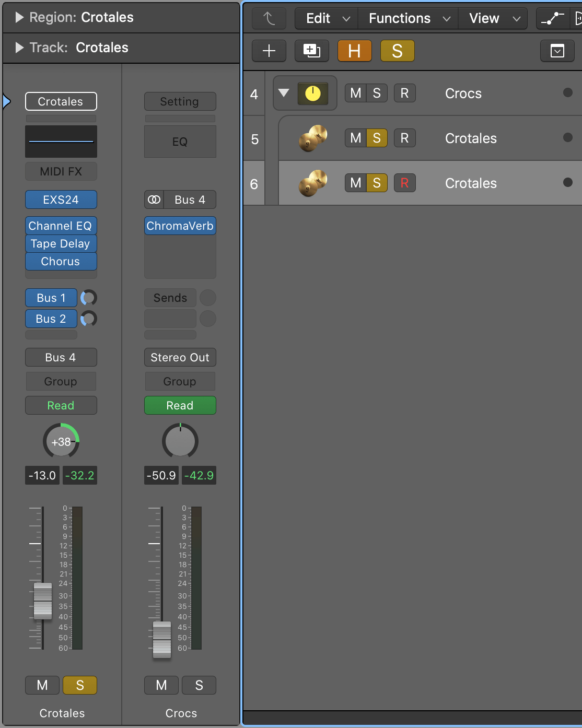The image size is (582, 728).
Task: Unsolo Crotales channel strip at the bottom
Action: tap(80, 685)
